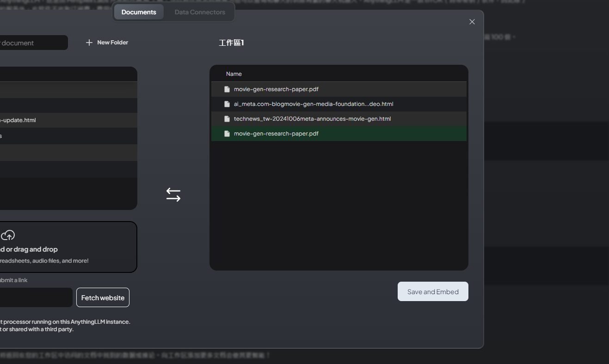Open the Data Connectors tab
Viewport: 609px width, 364px height.
pyautogui.click(x=200, y=12)
